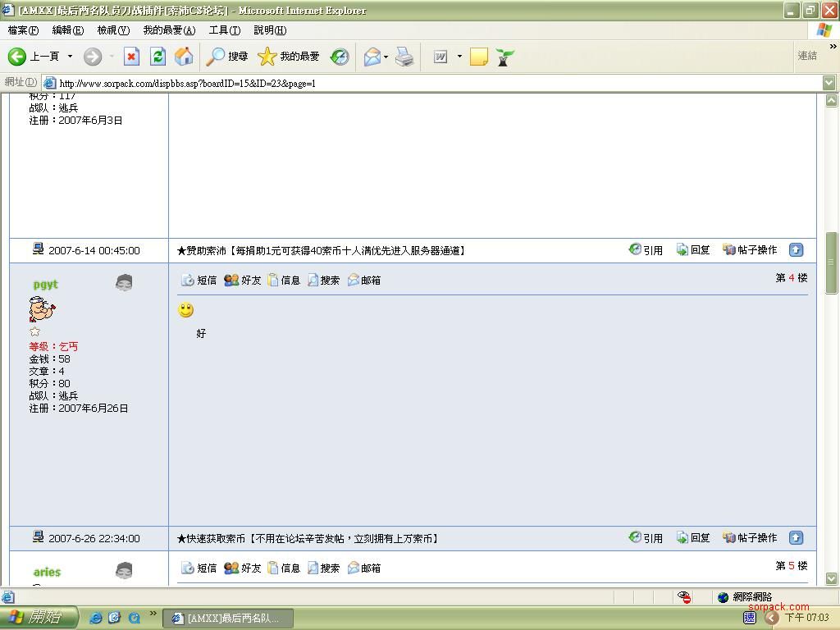Viewport: 840px width, 630px height.
Task: Open 搜尋 search in IE toolbar
Action: click(x=227, y=56)
